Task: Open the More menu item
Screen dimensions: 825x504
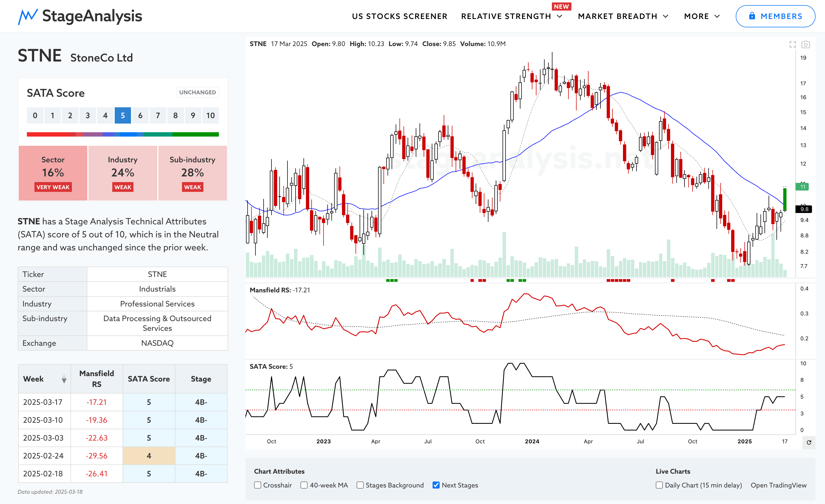Action: tap(696, 16)
